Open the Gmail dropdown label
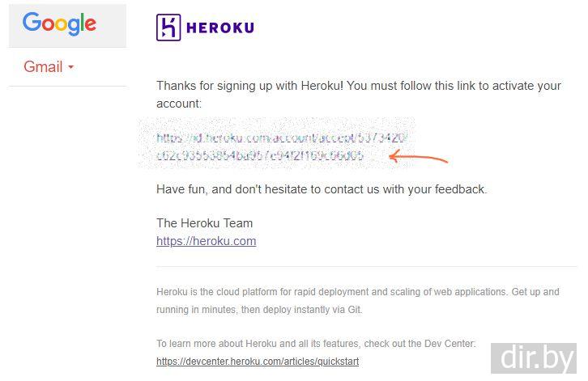The height and width of the screenshot is (381, 588). point(43,67)
